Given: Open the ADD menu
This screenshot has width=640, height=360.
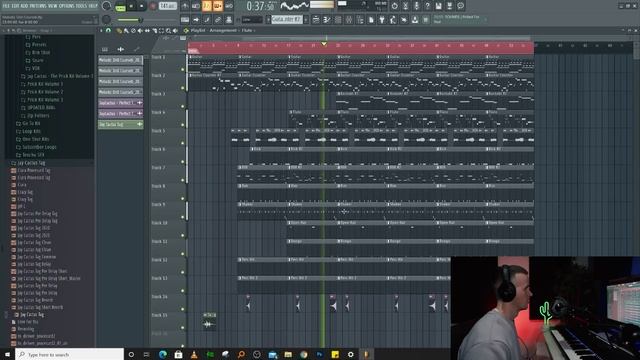Looking at the screenshot, I should pyautogui.click(x=24, y=6).
